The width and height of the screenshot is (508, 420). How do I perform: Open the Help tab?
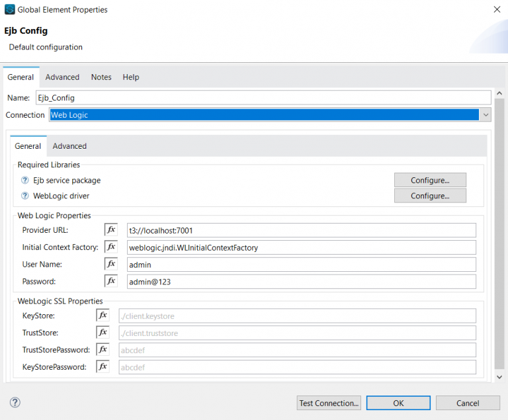point(131,77)
